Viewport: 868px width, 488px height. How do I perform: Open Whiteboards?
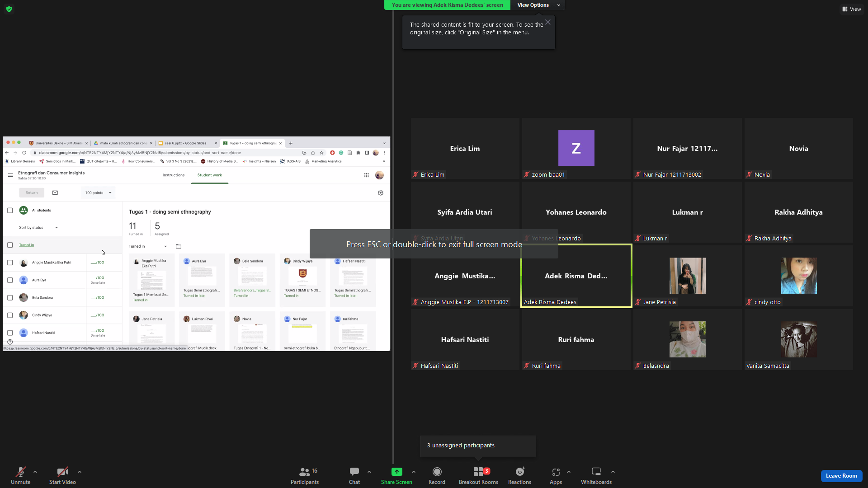[x=596, y=475]
